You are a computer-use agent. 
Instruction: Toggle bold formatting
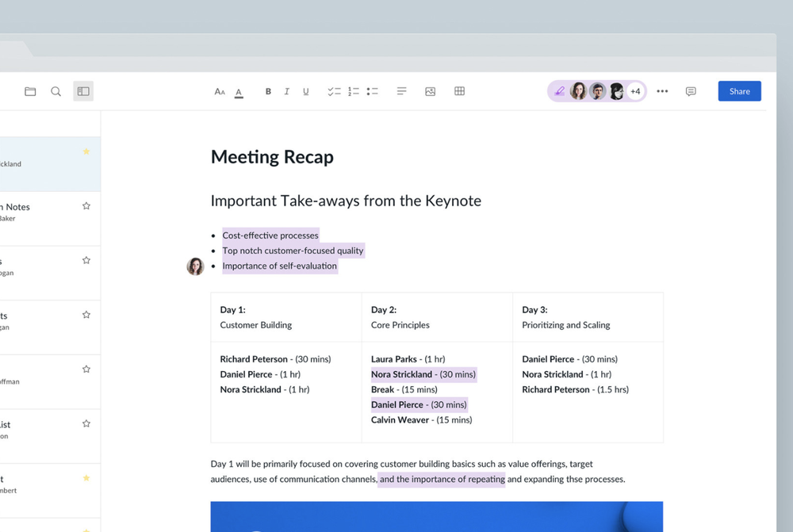[268, 91]
